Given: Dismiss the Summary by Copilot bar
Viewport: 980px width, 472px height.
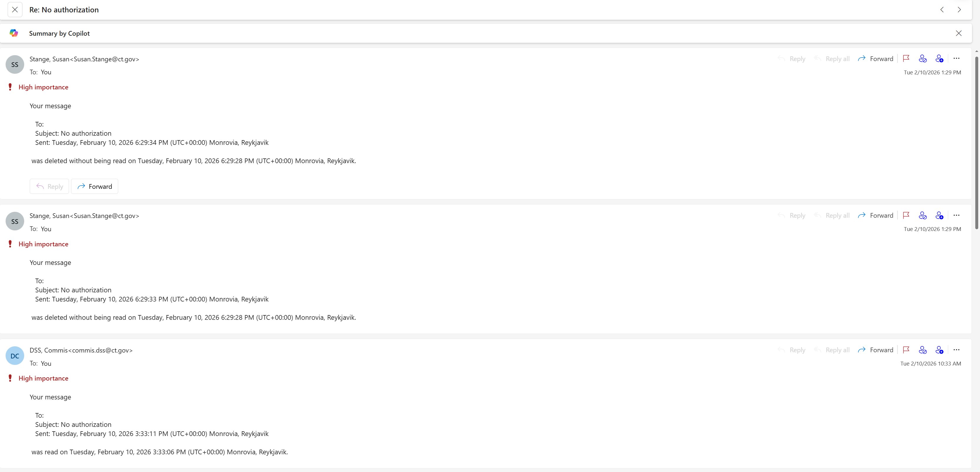Looking at the screenshot, I should [959, 34].
